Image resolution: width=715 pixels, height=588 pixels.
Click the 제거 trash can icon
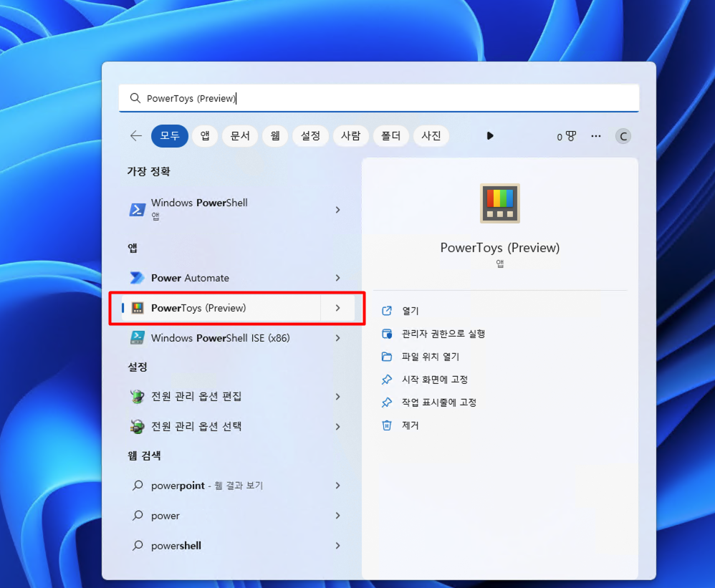click(x=387, y=425)
